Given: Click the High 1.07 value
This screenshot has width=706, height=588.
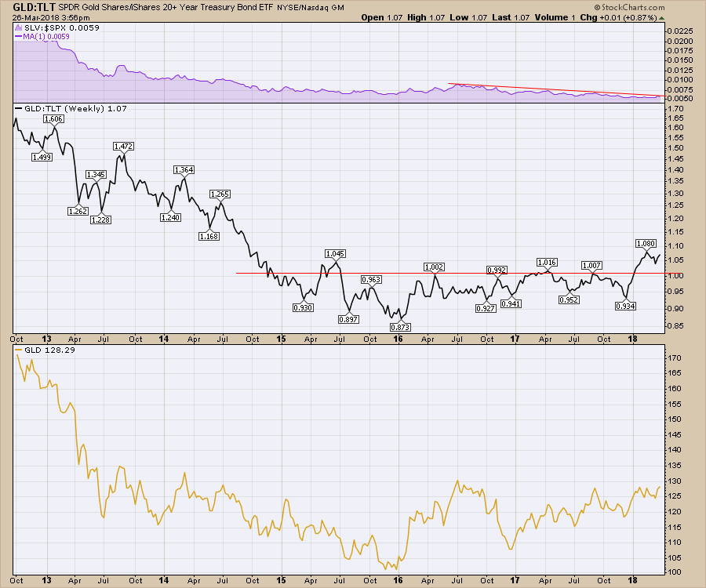Looking at the screenshot, I should coord(426,17).
